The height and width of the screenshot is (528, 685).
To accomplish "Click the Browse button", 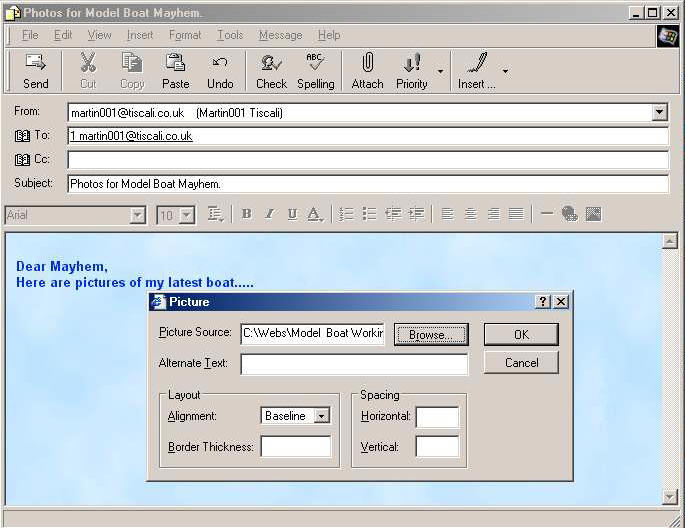I will [431, 334].
